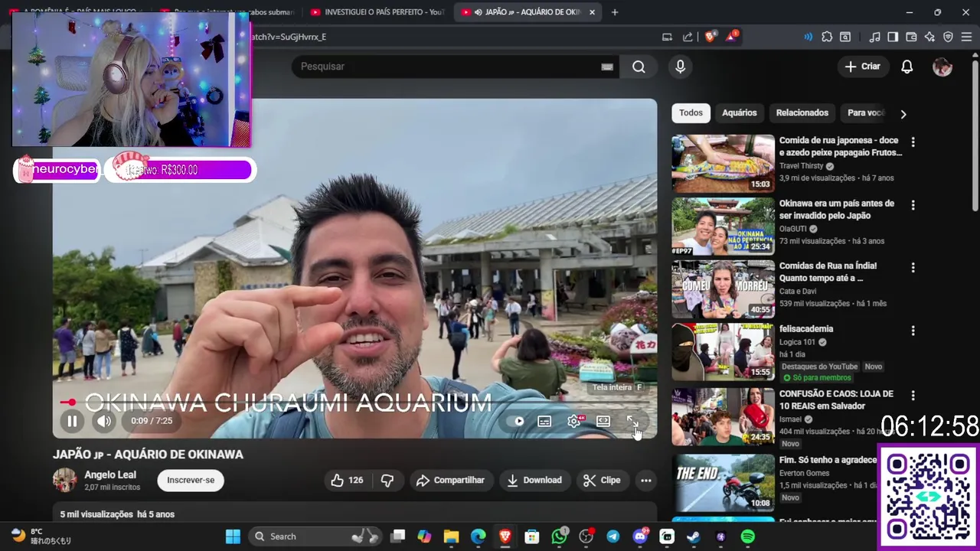
Task: Open Telegram from the taskbar
Action: pyautogui.click(x=613, y=536)
